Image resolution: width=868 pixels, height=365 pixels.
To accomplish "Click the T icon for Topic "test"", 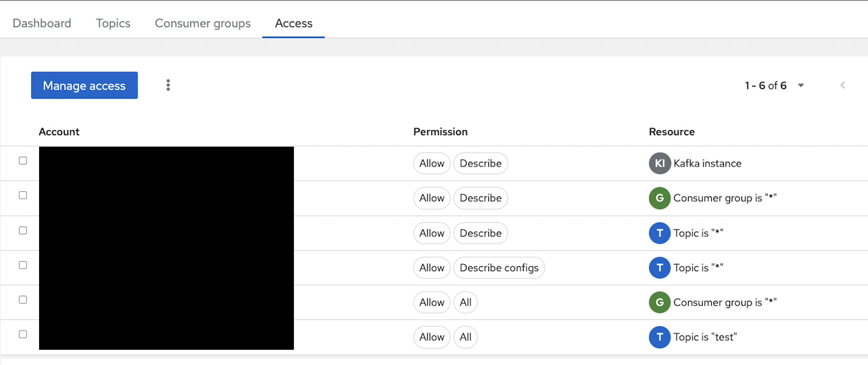I will pyautogui.click(x=660, y=337).
